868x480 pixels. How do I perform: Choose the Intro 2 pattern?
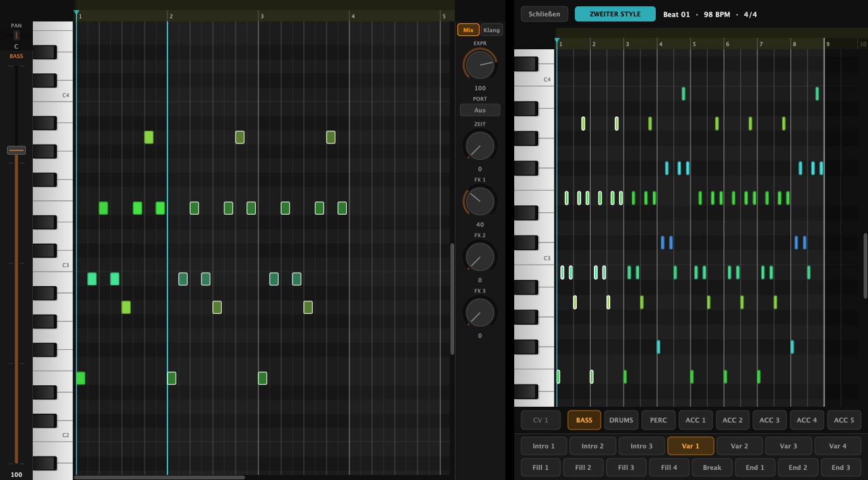593,446
